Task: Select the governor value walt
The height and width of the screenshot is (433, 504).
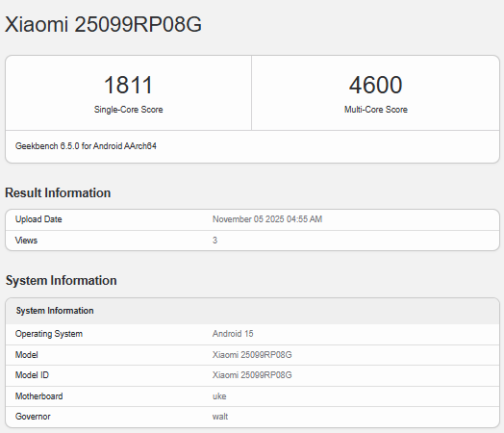Action: (220, 417)
